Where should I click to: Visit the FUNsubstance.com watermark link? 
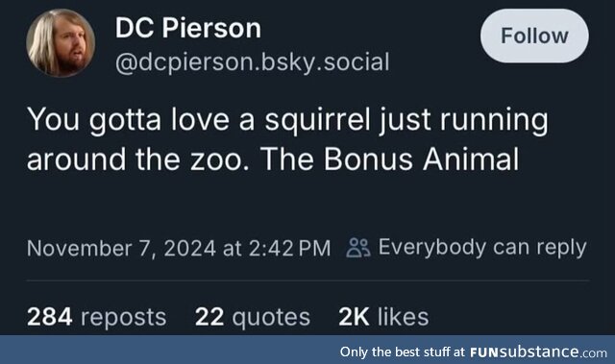point(538,352)
